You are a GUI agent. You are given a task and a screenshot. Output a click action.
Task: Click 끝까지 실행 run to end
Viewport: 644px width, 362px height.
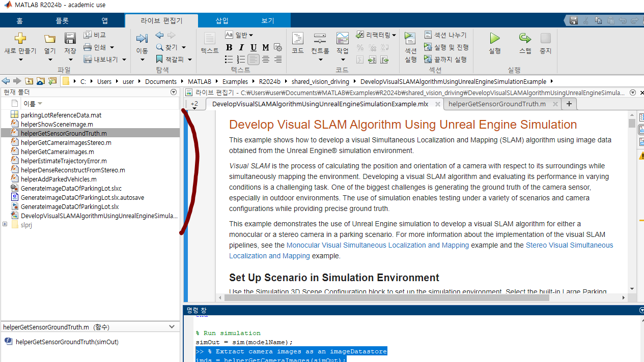445,59
